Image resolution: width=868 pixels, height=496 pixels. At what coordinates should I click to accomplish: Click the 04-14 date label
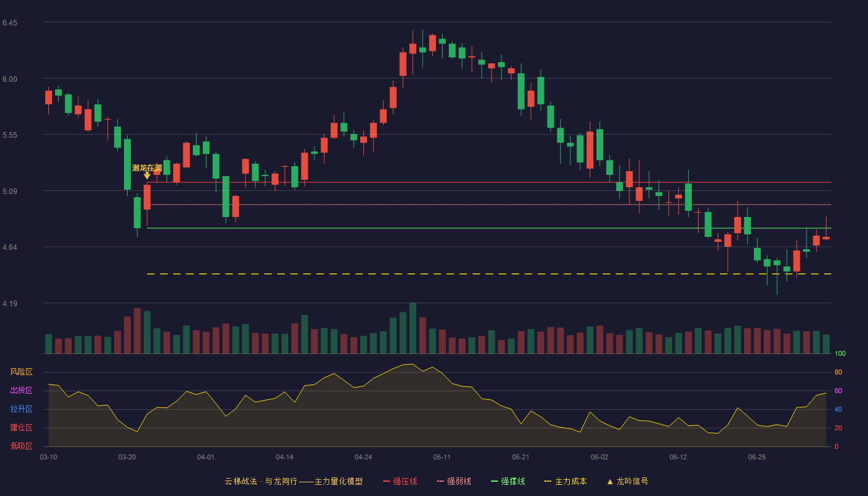click(x=285, y=457)
